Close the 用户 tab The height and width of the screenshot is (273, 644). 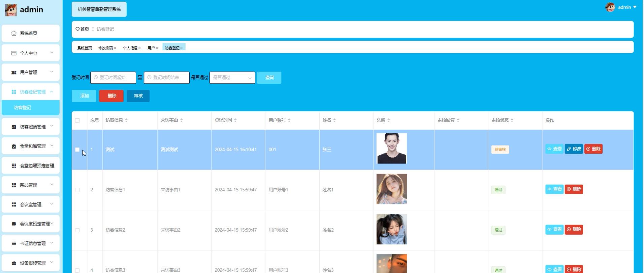coord(157,48)
